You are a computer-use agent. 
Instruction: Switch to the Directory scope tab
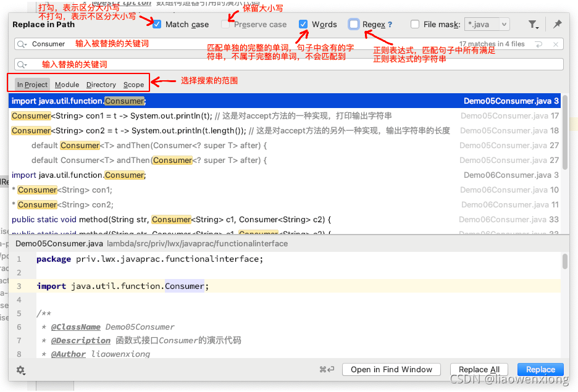click(101, 85)
